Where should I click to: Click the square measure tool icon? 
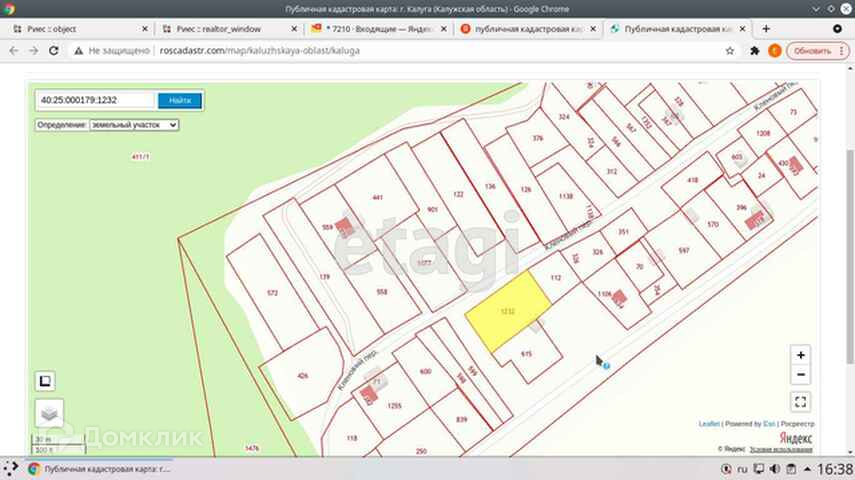[45, 380]
